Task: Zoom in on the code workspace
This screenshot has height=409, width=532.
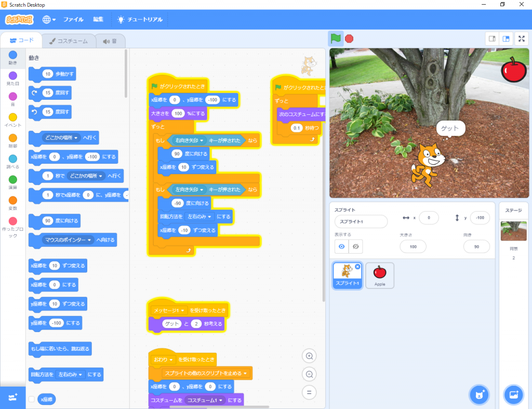Action: [309, 356]
